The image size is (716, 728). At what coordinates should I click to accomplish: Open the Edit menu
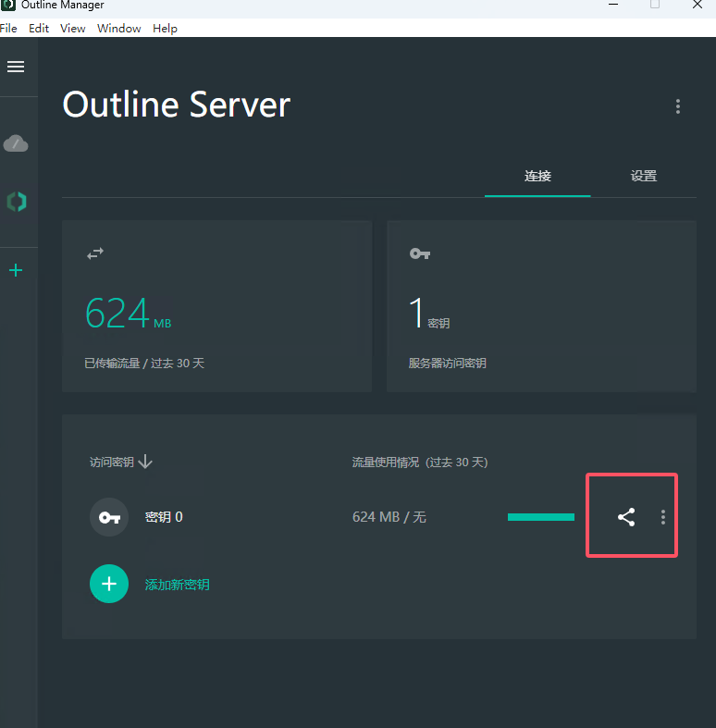coord(39,29)
